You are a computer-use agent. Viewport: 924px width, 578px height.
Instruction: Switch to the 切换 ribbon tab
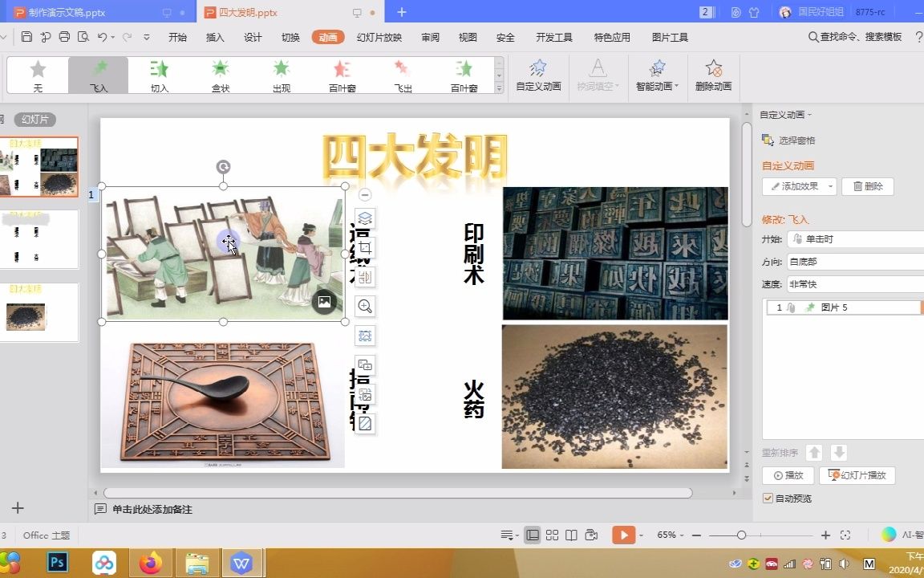tap(290, 37)
